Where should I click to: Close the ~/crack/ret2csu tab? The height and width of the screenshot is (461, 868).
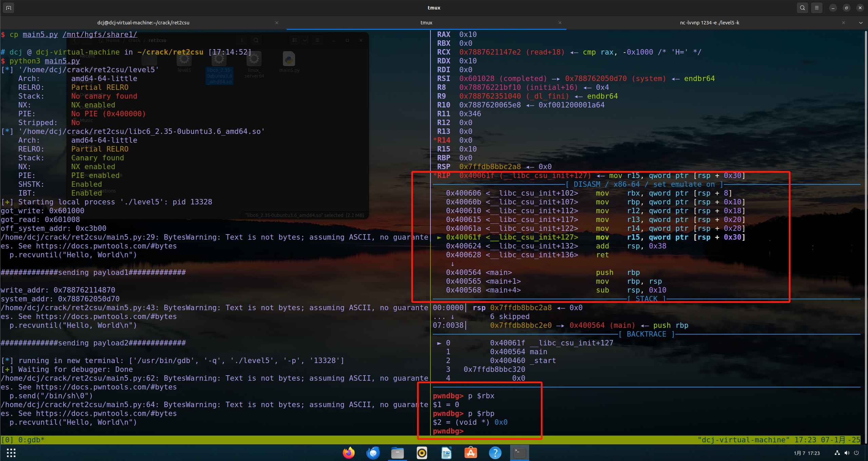pyautogui.click(x=277, y=23)
